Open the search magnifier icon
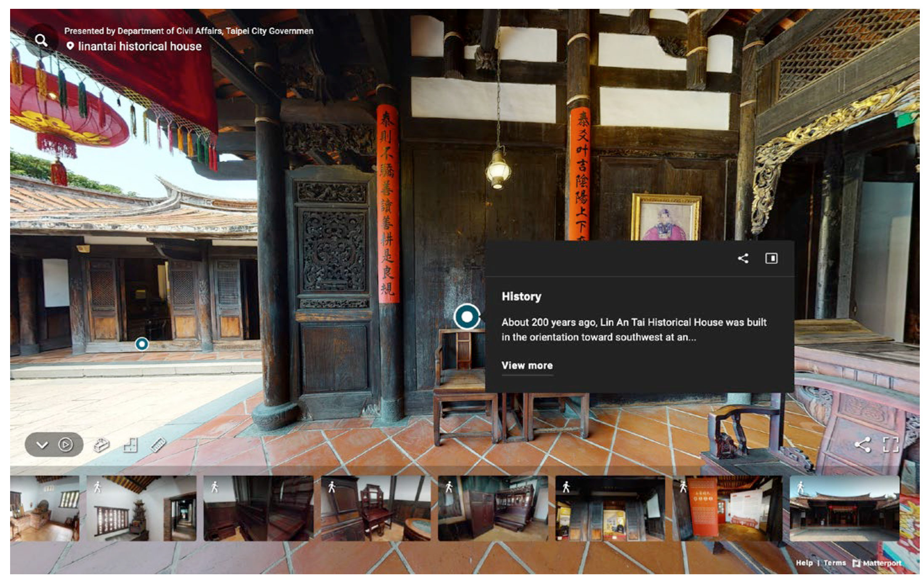Viewport: 924px width, 581px height. [41, 40]
